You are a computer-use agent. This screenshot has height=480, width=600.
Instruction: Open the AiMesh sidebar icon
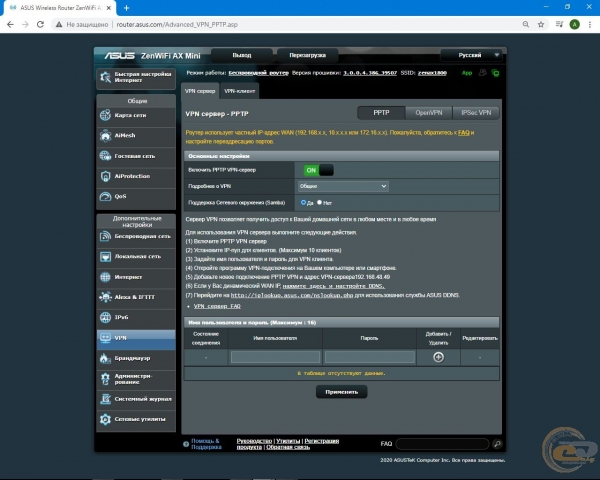[x=105, y=136]
